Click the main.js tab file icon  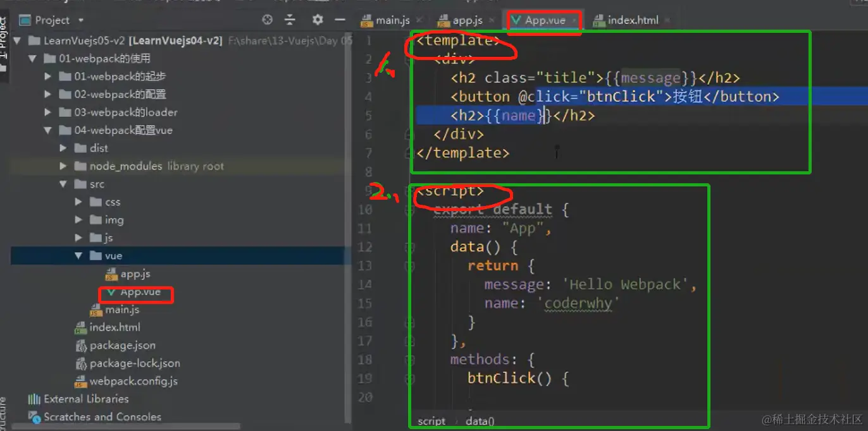coord(367,21)
